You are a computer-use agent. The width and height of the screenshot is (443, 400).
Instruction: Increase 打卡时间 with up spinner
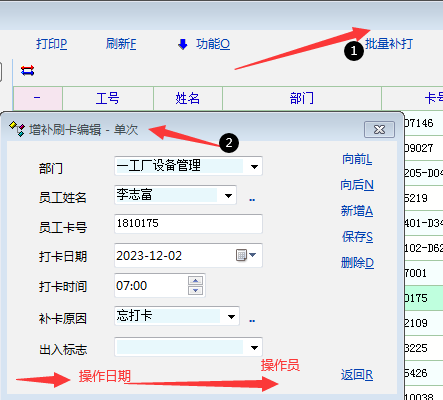tap(195, 280)
